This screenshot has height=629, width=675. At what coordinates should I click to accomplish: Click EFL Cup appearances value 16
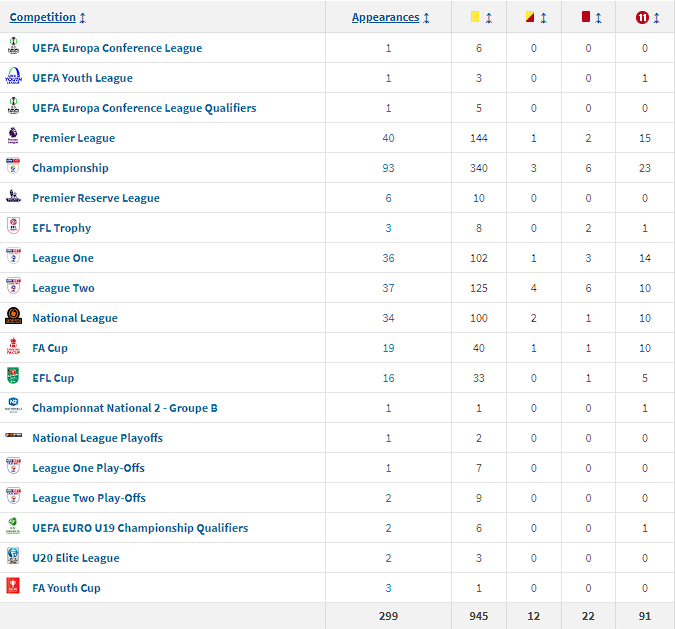point(388,378)
